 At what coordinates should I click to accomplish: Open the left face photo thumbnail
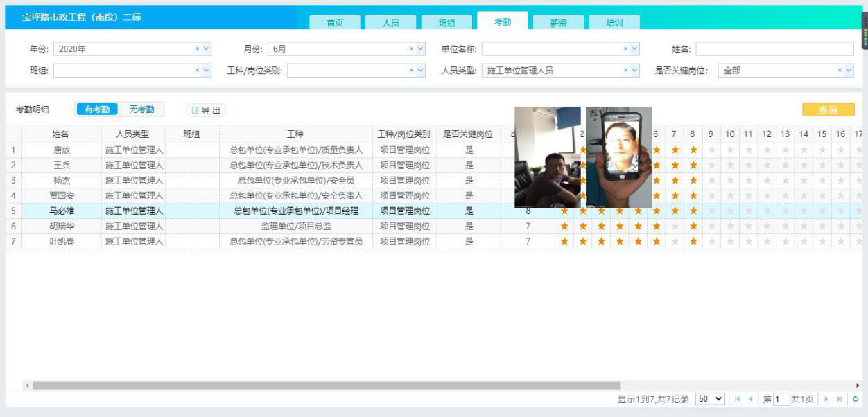(548, 157)
